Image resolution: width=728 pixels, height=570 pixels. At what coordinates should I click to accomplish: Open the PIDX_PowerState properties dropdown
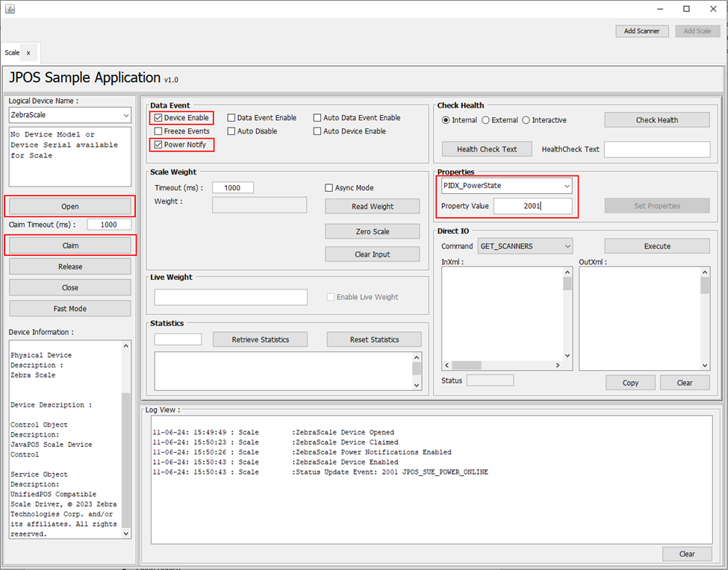(506, 186)
